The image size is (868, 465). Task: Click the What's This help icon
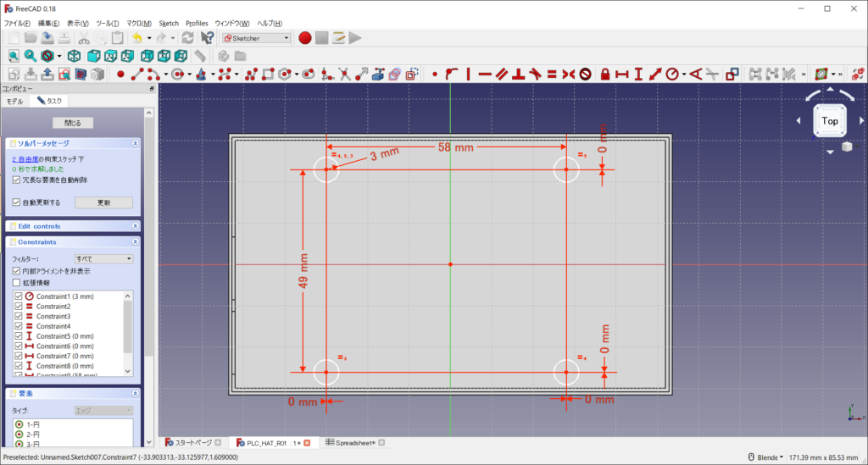click(x=207, y=37)
